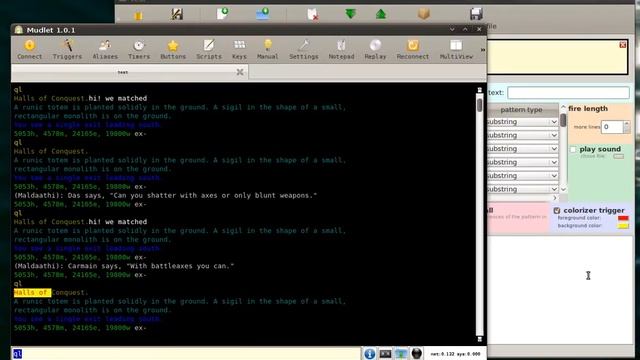Click the black sphere icon in status bar
The height and width of the screenshot is (360, 640).
[416, 353]
